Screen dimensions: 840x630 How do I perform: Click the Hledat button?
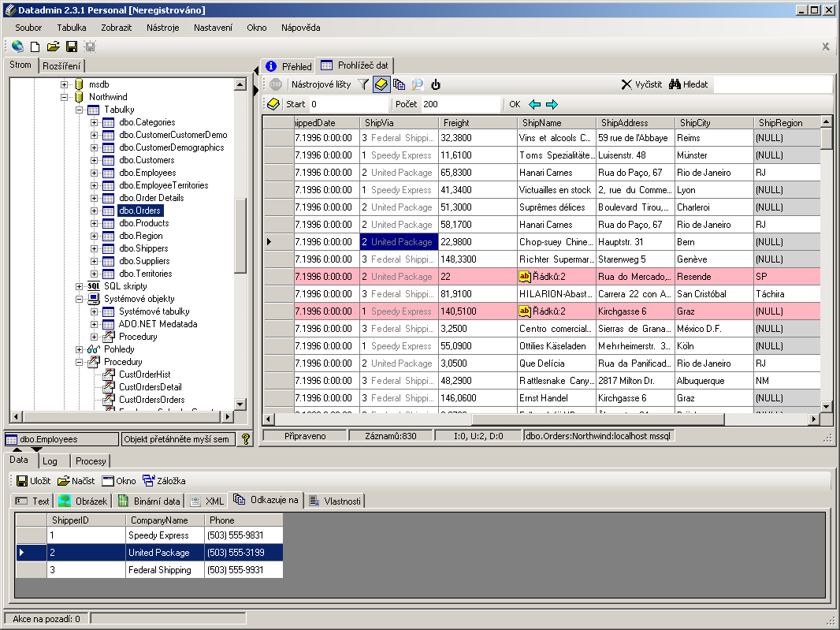[x=689, y=84]
